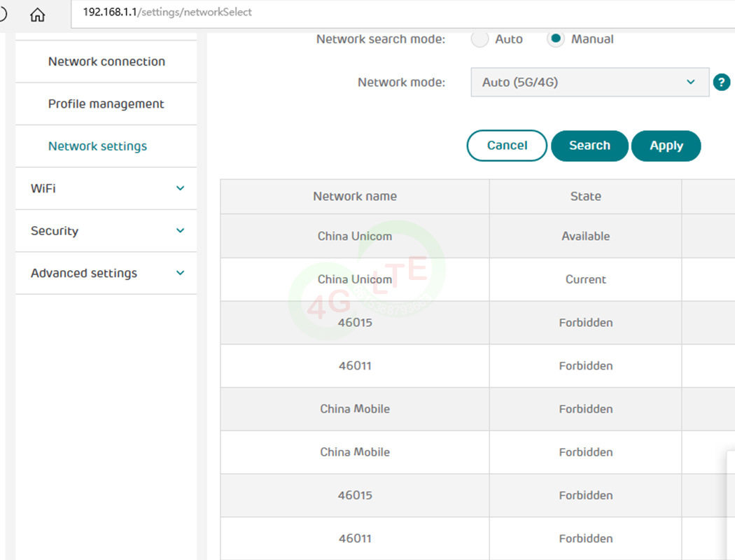This screenshot has width=735, height=560.
Task: Select the first 46015 network entry
Action: click(x=355, y=323)
